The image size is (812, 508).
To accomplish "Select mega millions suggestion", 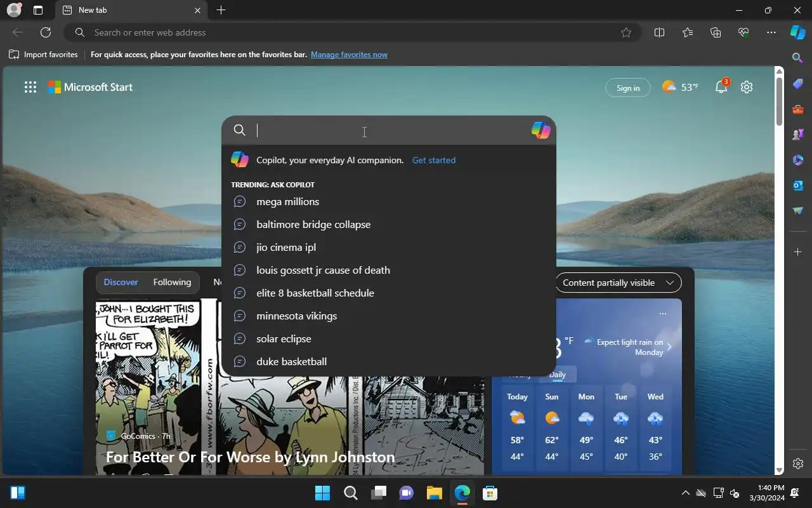I will tap(388, 201).
